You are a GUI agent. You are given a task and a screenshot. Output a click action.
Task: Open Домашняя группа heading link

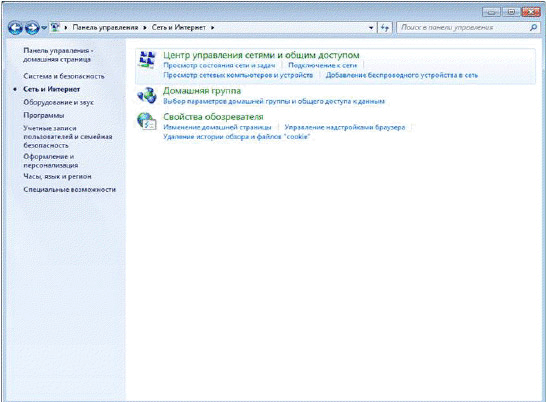(x=202, y=91)
